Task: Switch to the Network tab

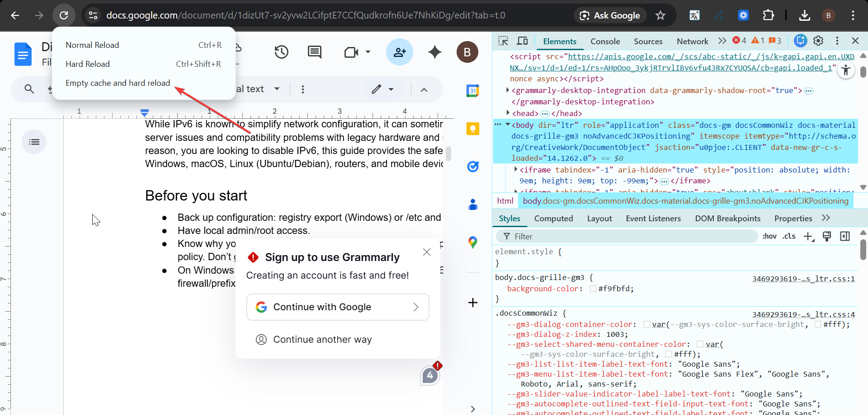Action: point(692,42)
